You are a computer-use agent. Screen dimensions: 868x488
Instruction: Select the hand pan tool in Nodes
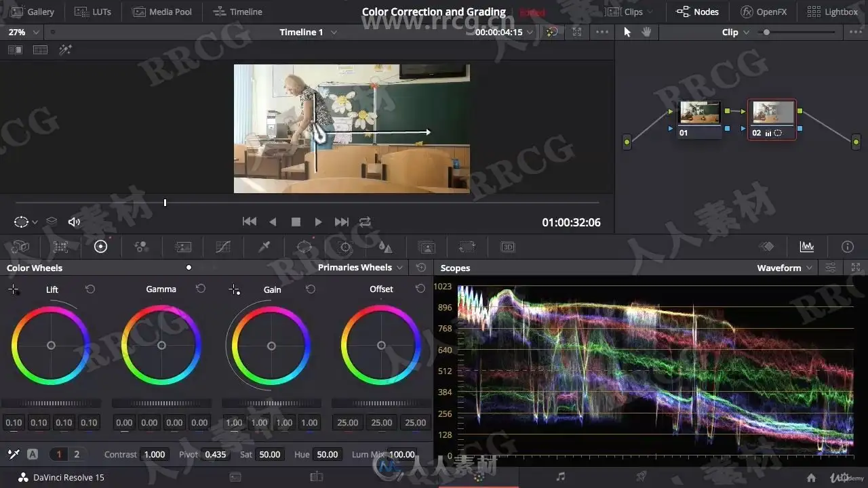646,32
